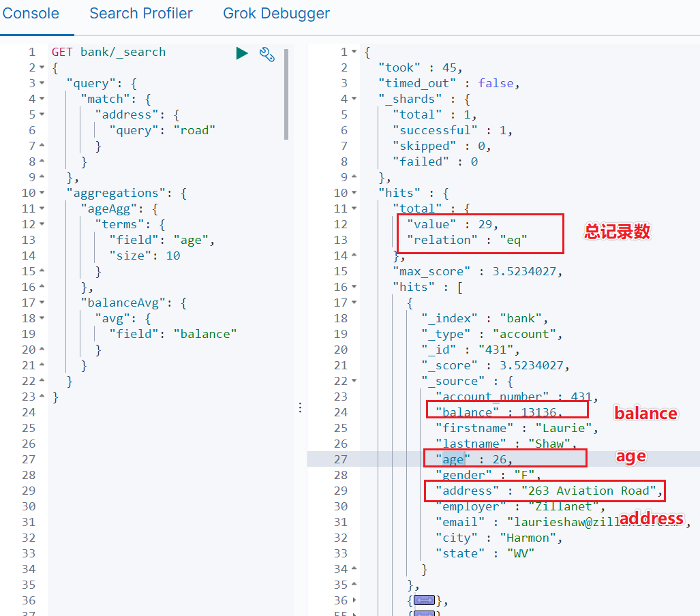Collapse the query block on request line 3
The height and width of the screenshot is (616, 700).
[x=42, y=83]
